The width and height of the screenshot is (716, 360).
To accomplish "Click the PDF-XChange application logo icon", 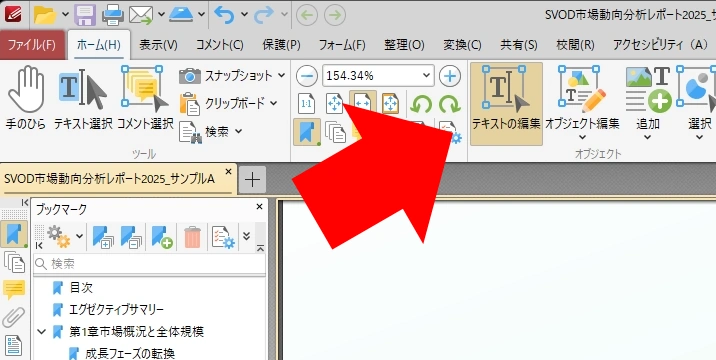I will tap(14, 14).
